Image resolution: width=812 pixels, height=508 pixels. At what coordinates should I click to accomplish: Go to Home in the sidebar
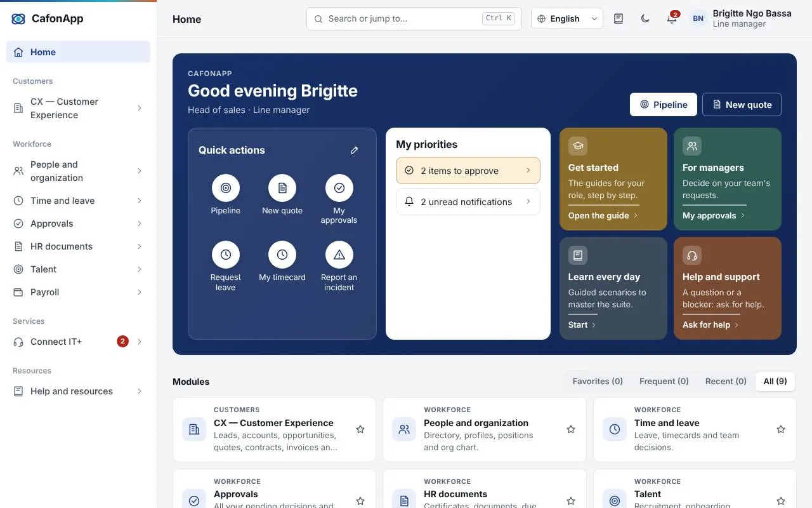pyautogui.click(x=78, y=52)
